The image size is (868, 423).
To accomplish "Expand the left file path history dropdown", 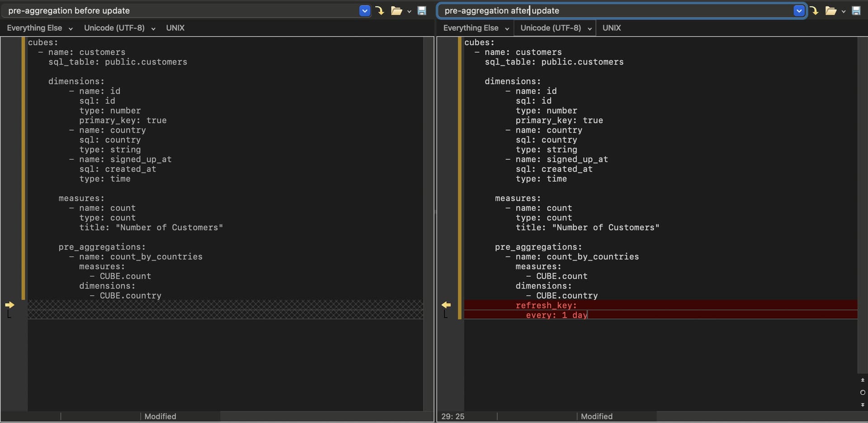I will [364, 11].
